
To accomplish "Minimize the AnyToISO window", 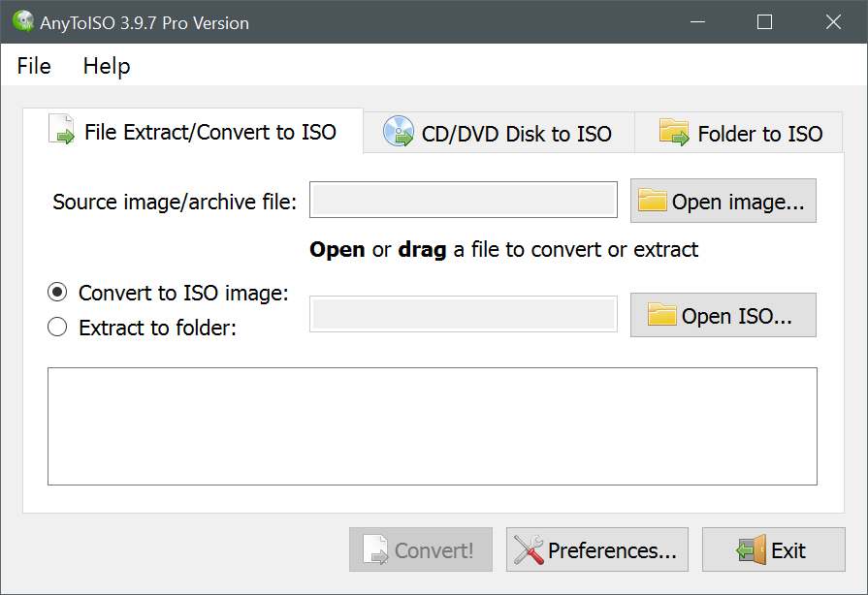I will pos(697,21).
